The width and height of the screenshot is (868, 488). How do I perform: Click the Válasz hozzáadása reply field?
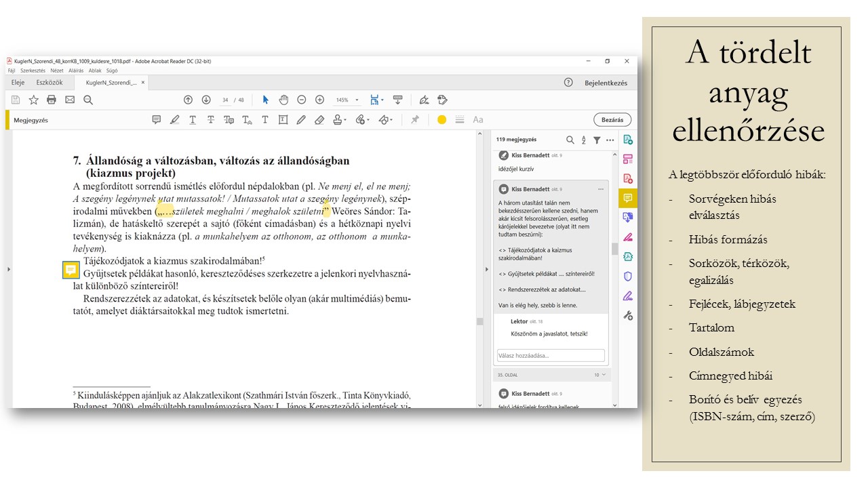click(551, 355)
